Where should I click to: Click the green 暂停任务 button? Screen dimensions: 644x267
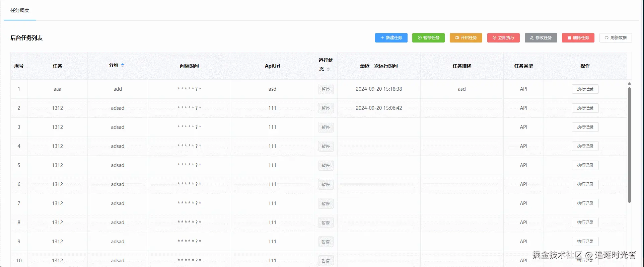click(428, 38)
